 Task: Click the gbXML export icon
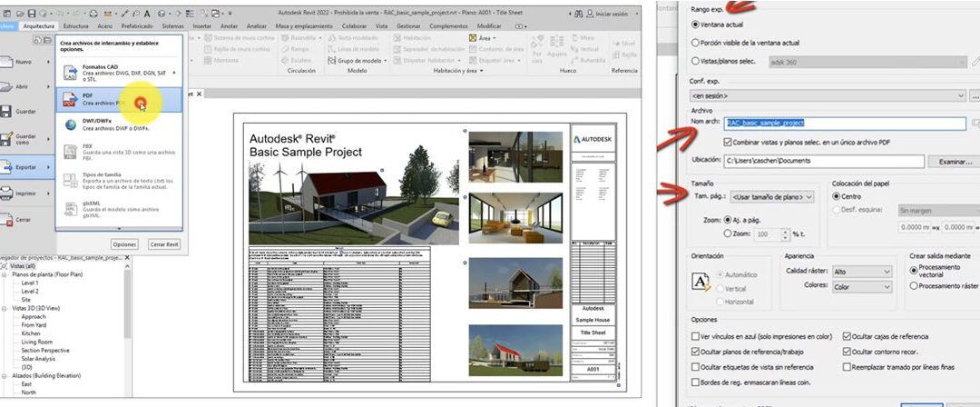pyautogui.click(x=70, y=209)
